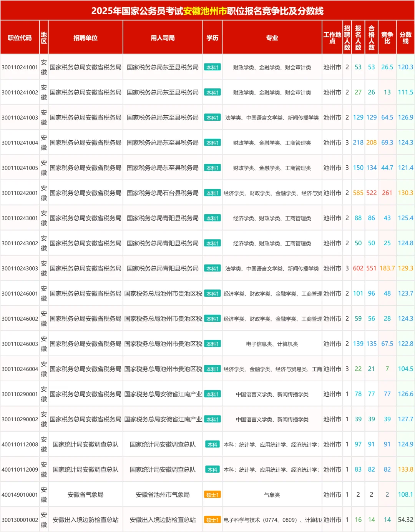Click the 分数线 column header
The image size is (415, 532).
coord(405,38)
